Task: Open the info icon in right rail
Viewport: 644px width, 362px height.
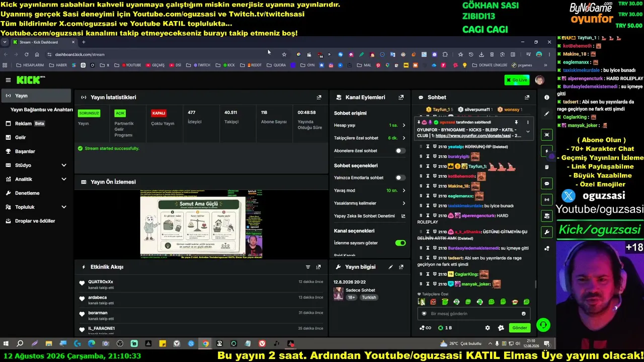Action: tap(547, 98)
